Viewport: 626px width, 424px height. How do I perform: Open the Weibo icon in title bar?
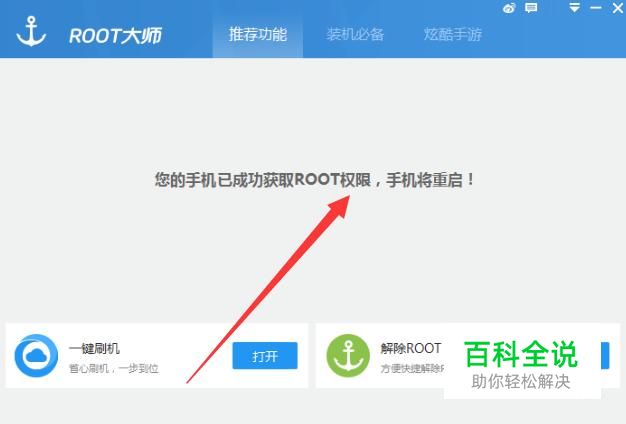[x=509, y=8]
